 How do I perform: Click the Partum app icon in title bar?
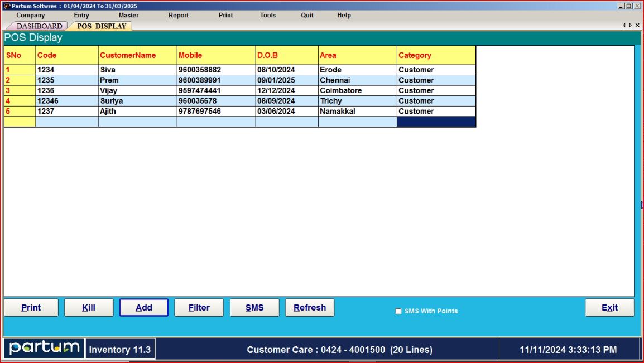point(7,6)
